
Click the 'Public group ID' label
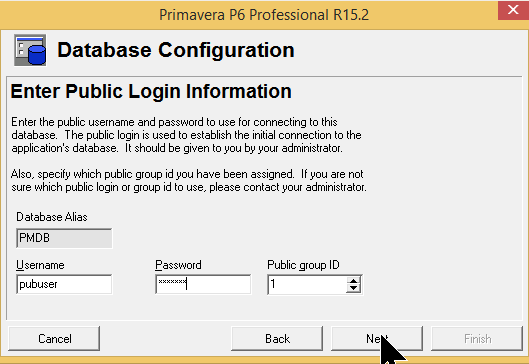click(x=303, y=265)
